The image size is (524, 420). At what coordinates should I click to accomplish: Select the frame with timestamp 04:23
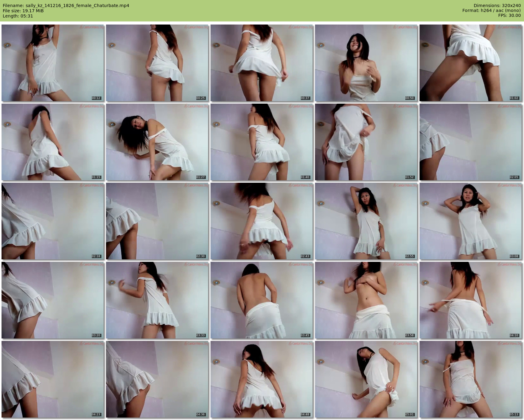[x=53, y=379]
